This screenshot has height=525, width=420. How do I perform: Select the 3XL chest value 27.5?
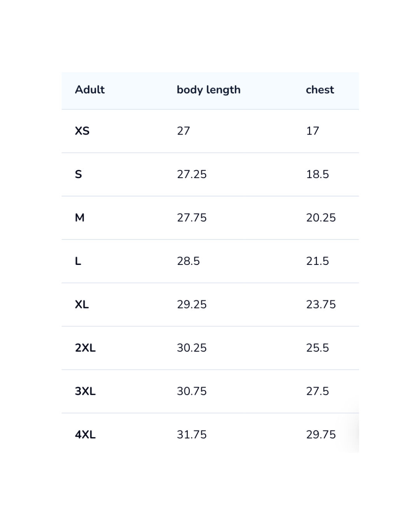pyautogui.click(x=317, y=391)
